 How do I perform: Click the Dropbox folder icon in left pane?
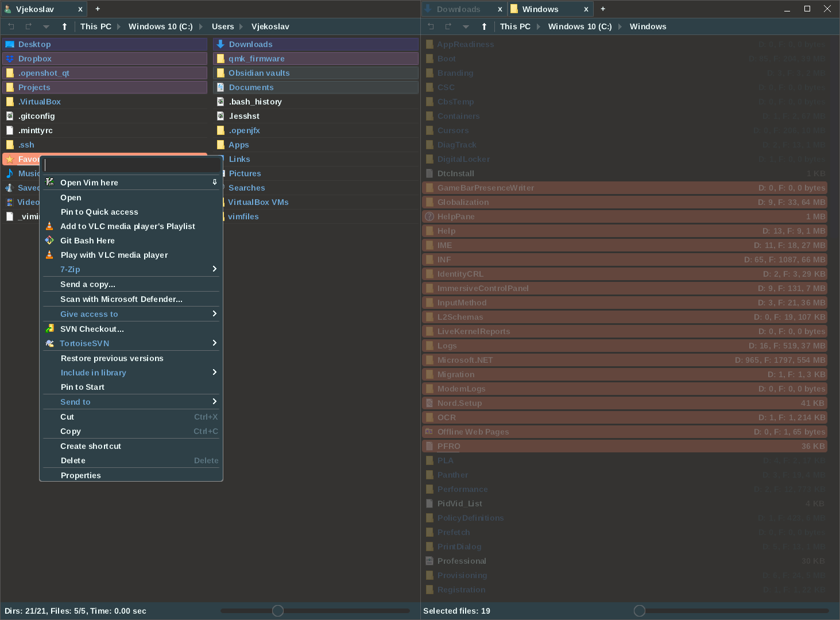[10, 59]
